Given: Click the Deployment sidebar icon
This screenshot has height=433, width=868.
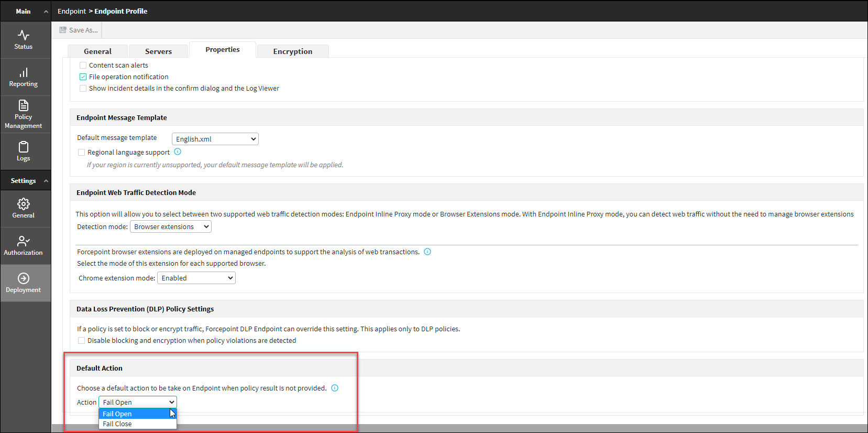Looking at the screenshot, I should pos(24,283).
